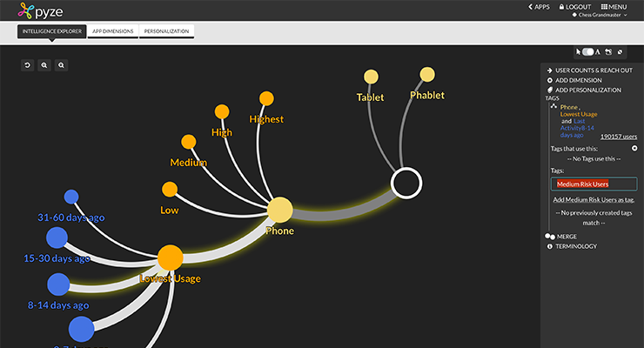Screen dimensions: 644x348
Task: Select the Phablet node
Action: (427, 74)
